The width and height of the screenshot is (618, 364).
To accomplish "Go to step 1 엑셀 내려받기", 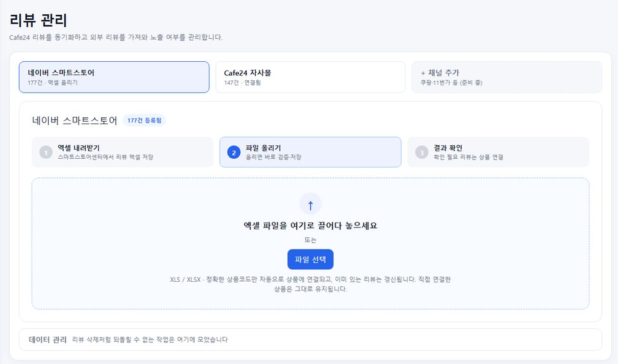I will [122, 152].
